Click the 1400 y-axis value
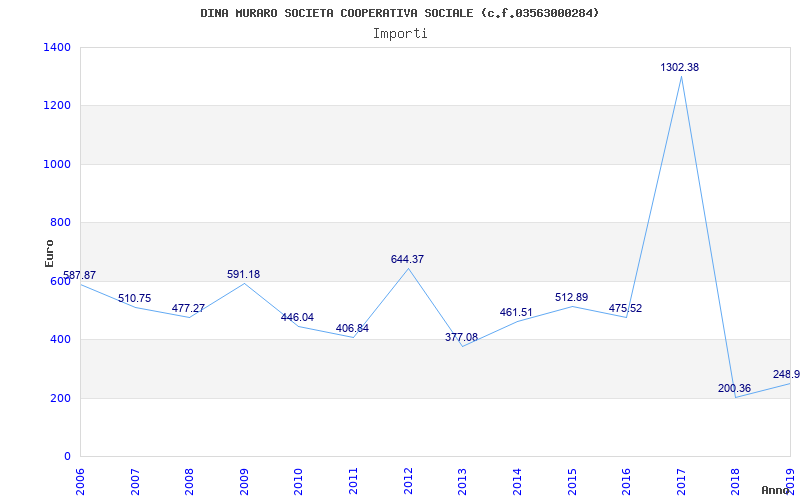Viewport: 800px width, 500px height. (x=57, y=47)
